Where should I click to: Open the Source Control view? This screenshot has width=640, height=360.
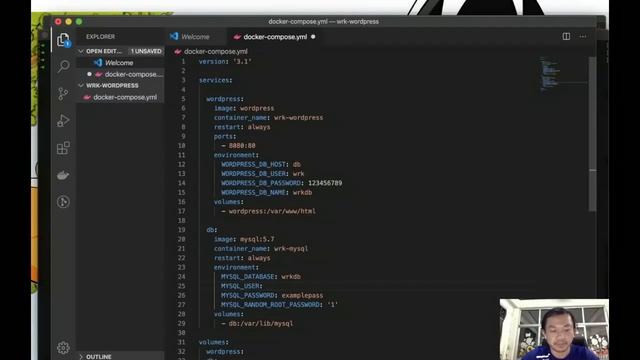(63, 94)
